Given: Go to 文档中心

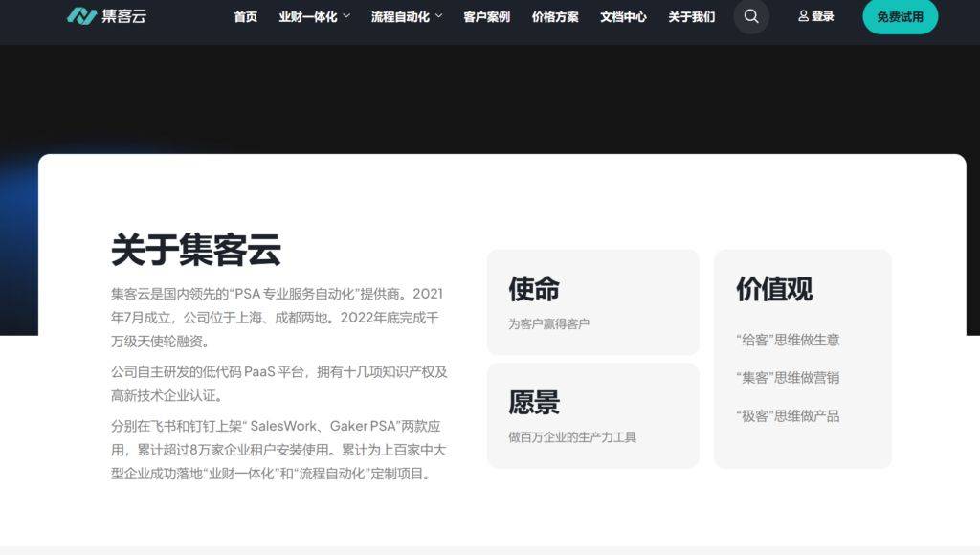Looking at the screenshot, I should (622, 16).
